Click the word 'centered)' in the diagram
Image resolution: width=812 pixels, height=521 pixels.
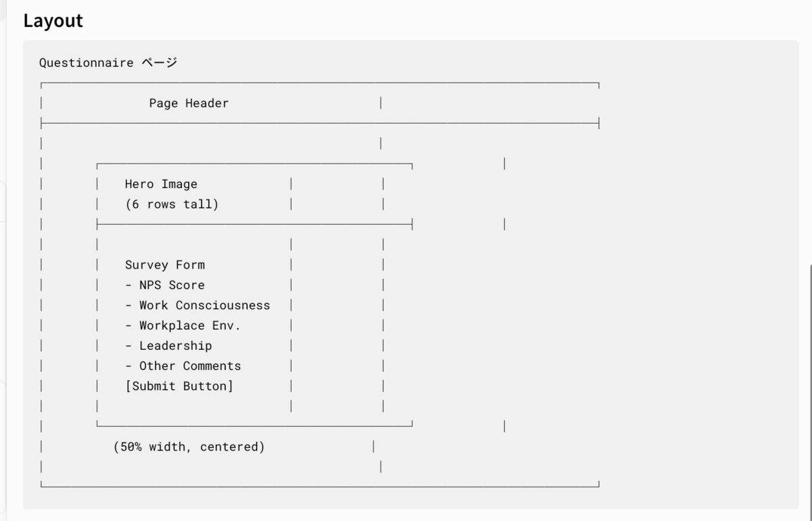pos(233,447)
